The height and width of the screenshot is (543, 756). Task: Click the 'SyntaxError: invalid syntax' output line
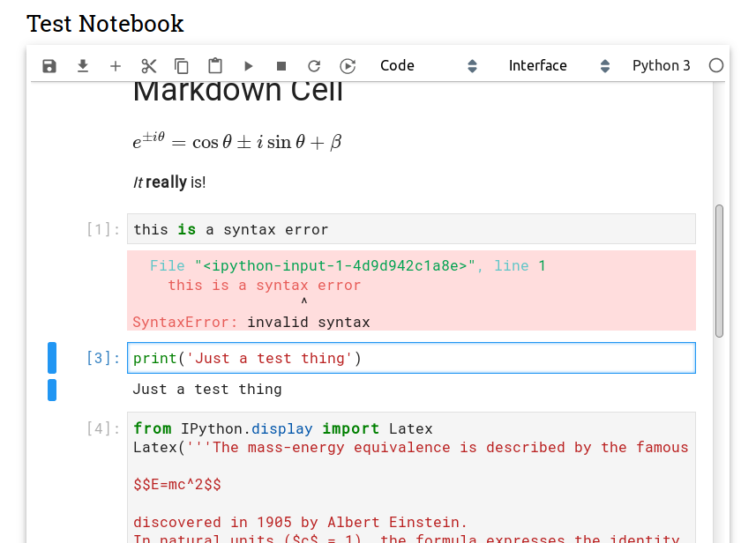pos(251,322)
